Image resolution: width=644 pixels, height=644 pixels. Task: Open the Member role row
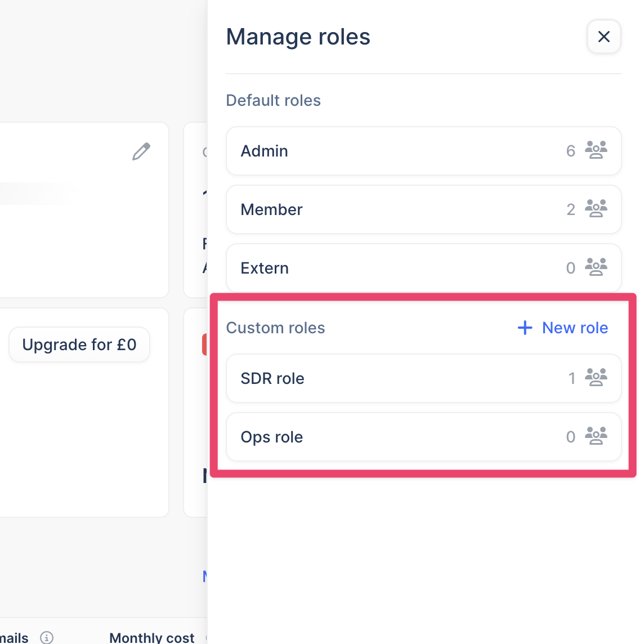click(394, 209)
